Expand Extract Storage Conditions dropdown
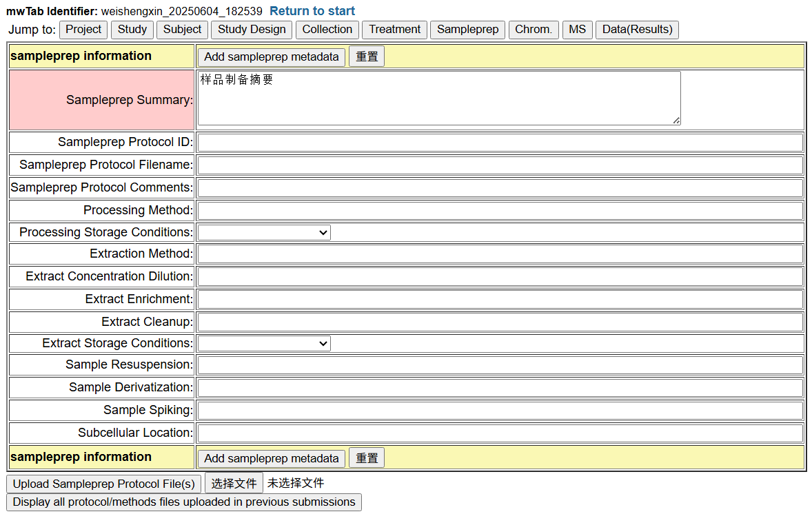This screenshot has height=514, width=812. (x=264, y=343)
